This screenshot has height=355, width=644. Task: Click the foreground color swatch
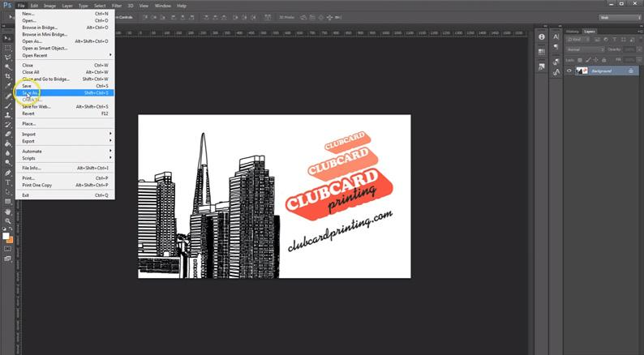coord(6,236)
